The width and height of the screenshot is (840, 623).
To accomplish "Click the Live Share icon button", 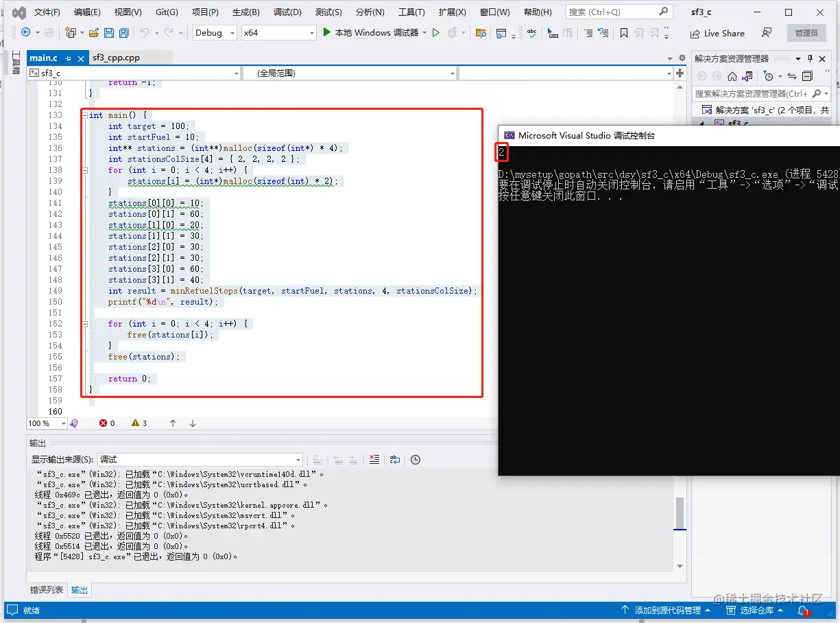I will point(717,33).
